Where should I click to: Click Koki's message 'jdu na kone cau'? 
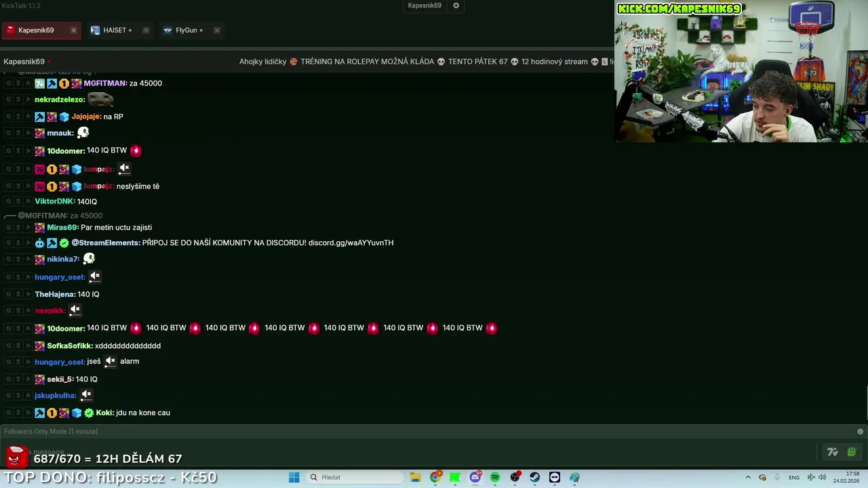(143, 413)
